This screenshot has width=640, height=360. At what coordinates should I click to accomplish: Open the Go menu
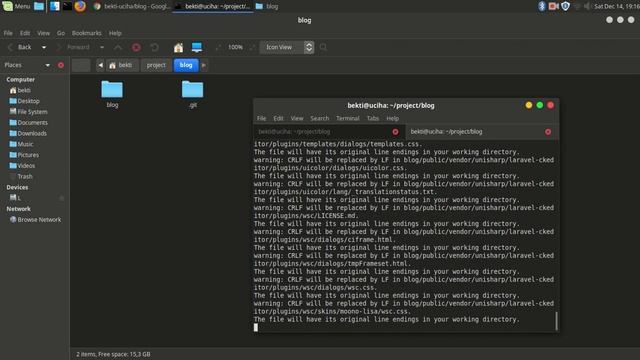61,33
